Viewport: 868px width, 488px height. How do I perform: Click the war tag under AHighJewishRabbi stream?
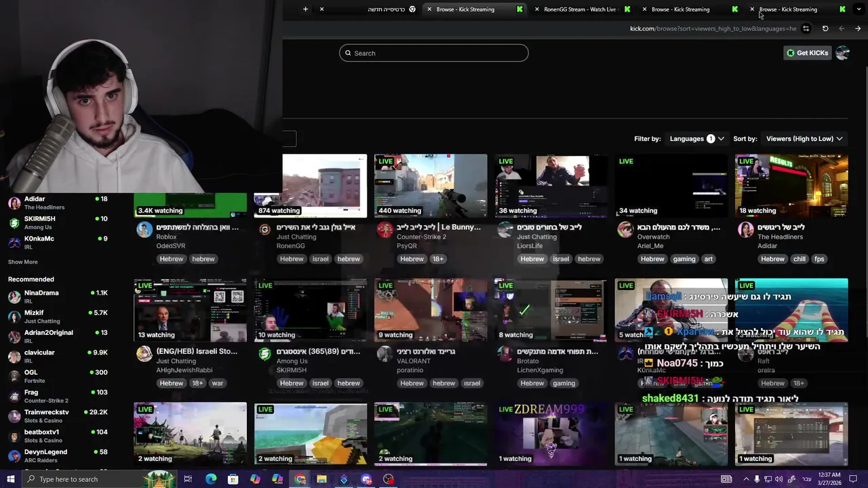217,383
